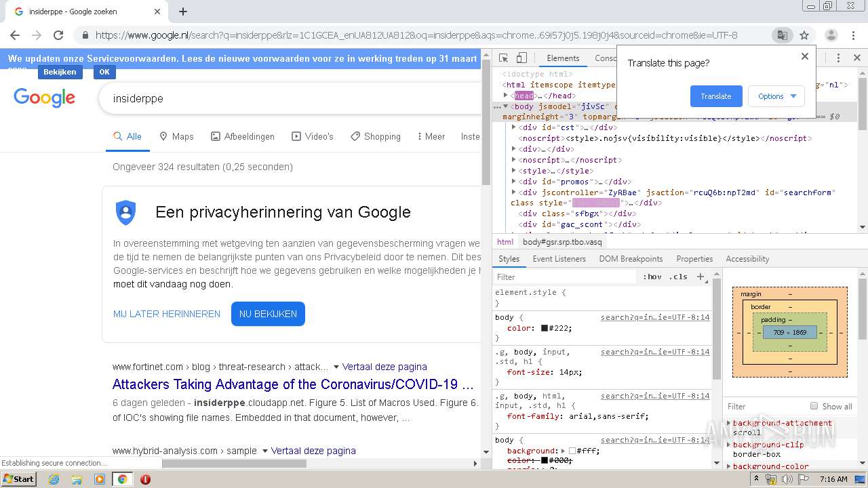The width and height of the screenshot is (868, 488).
Task: Close the insiderppe Google tab
Action: pyautogui.click(x=157, y=12)
